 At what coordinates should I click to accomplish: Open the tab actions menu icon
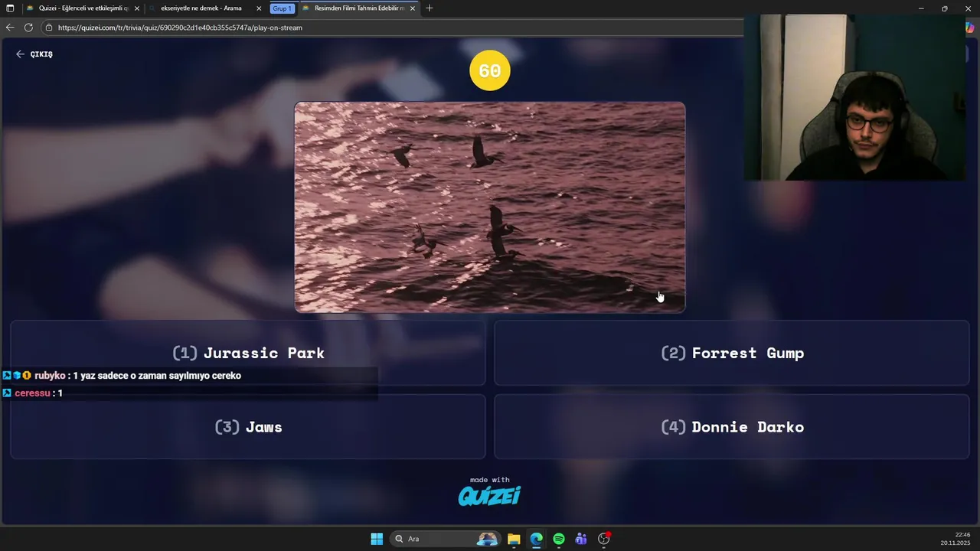10,8
